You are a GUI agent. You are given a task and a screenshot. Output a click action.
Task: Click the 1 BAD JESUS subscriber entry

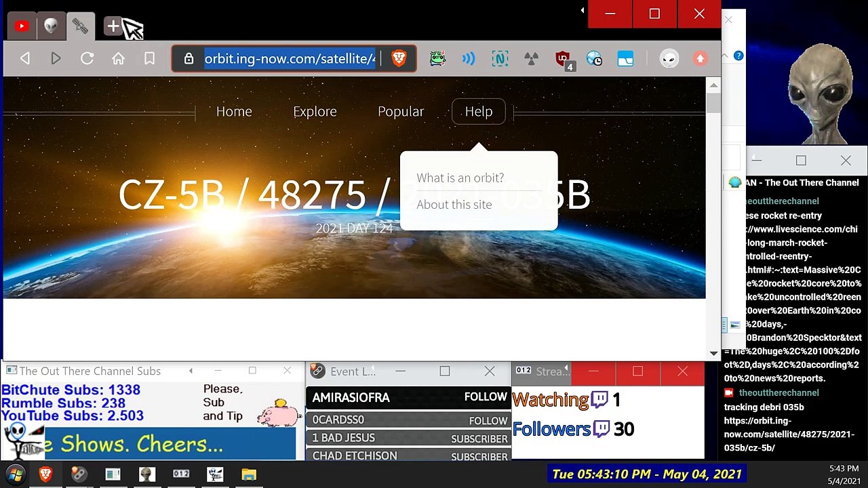pos(409,439)
